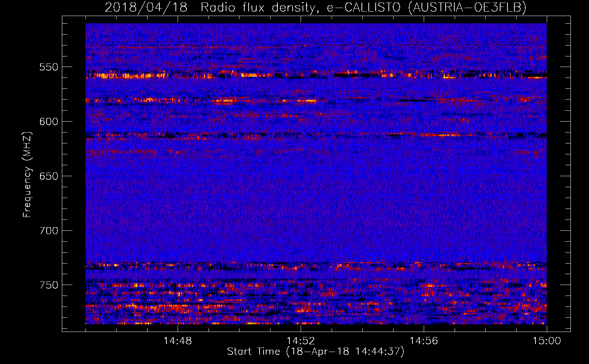
Task: Click the 550 frequency tick label
Action: [49, 67]
